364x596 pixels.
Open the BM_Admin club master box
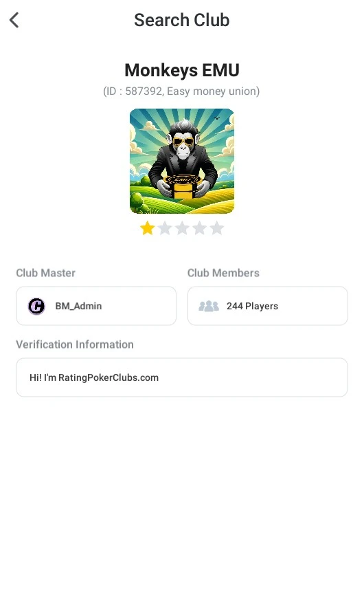click(x=96, y=306)
